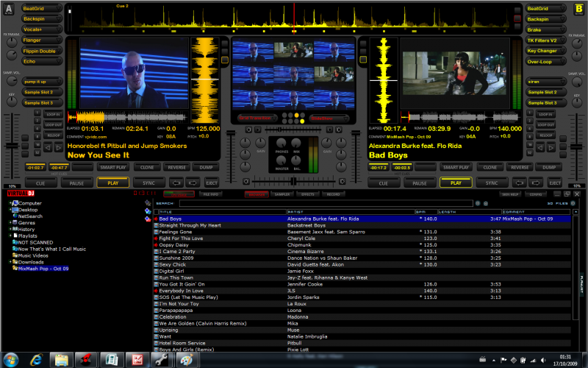Click EJECT on deck B
588x368 pixels.
pos(555,183)
